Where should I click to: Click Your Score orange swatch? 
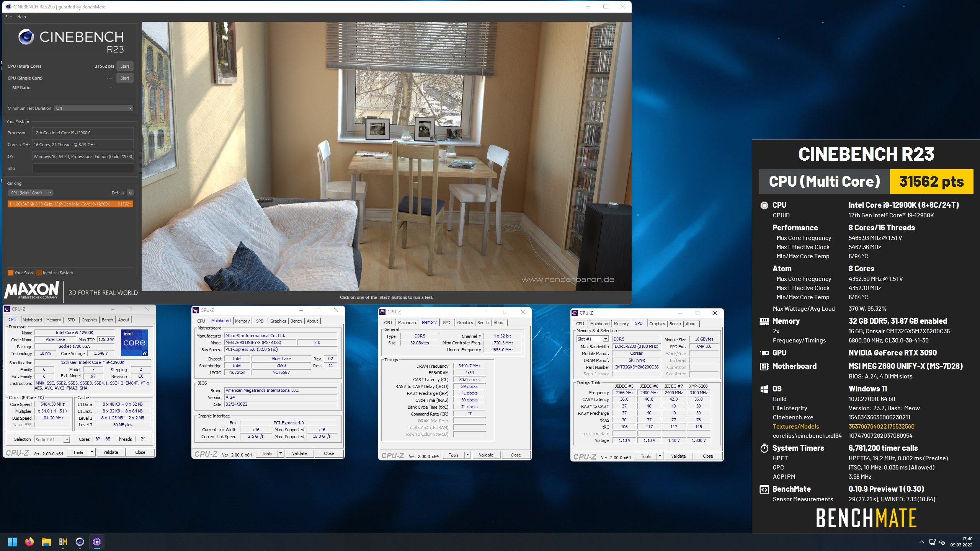10,273
